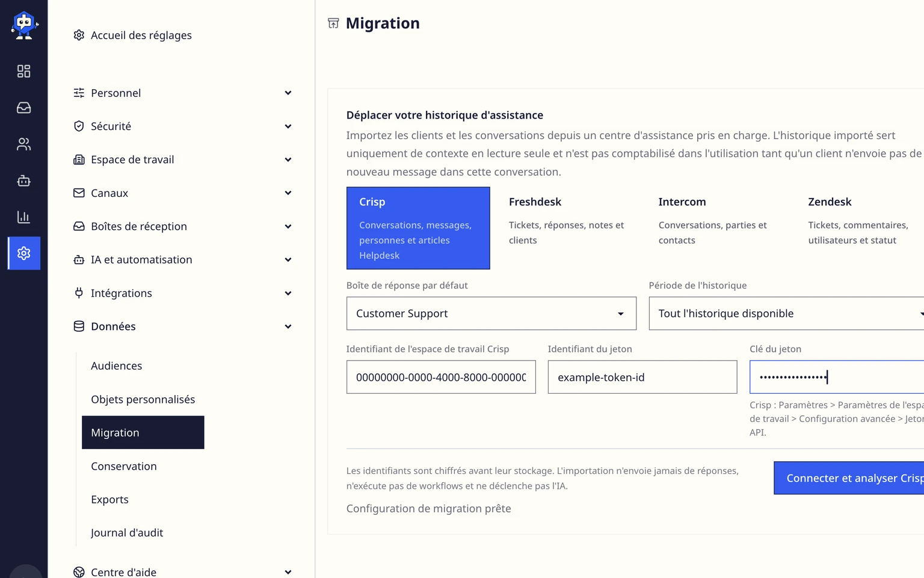Screen dimensions: 924x578
Task: Click Connecter et analyser Crisp button
Action: coord(849,478)
